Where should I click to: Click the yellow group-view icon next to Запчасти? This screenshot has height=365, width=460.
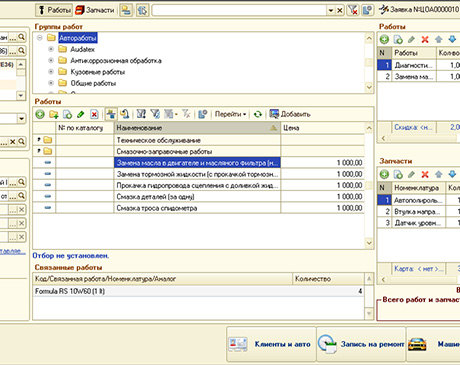(126, 10)
